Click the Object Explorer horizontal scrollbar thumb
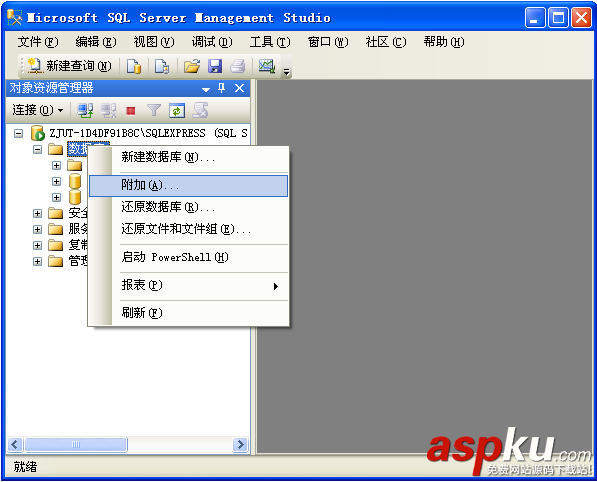Image resolution: width=597 pixels, height=482 pixels. pos(76,444)
